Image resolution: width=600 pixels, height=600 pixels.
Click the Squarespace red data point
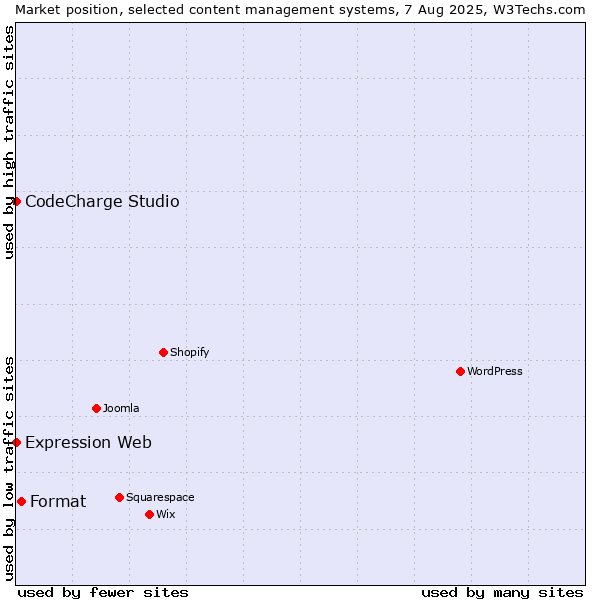pyautogui.click(x=119, y=497)
